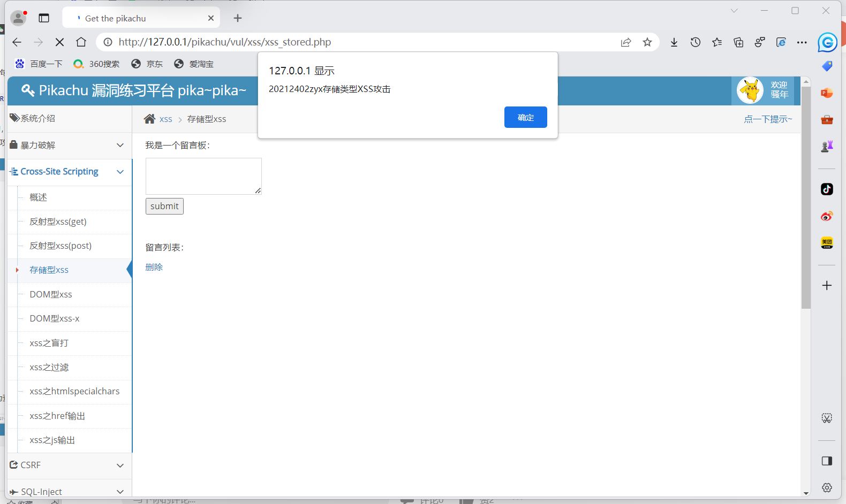Open browsing history

(696, 42)
